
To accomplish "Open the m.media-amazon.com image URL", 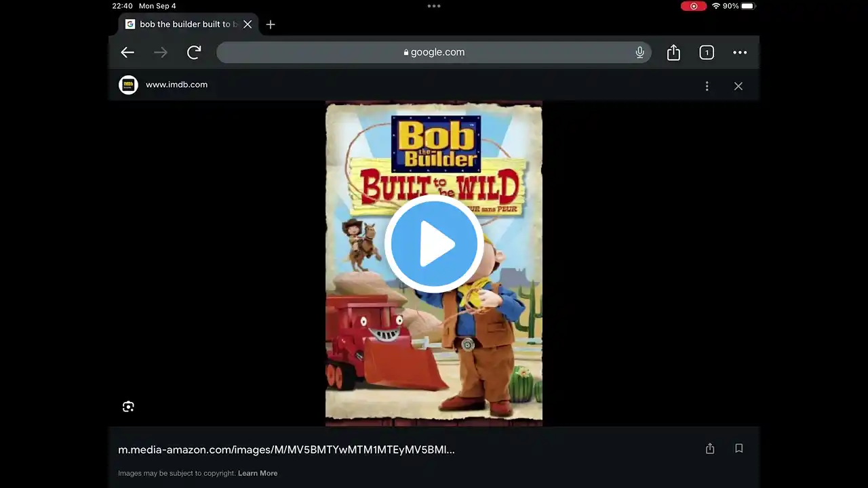I will [286, 449].
